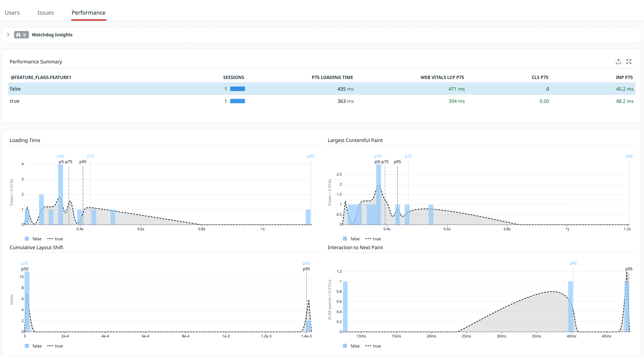Switch to the Users tab
Viewport: 644px width, 356px height.
[12, 13]
